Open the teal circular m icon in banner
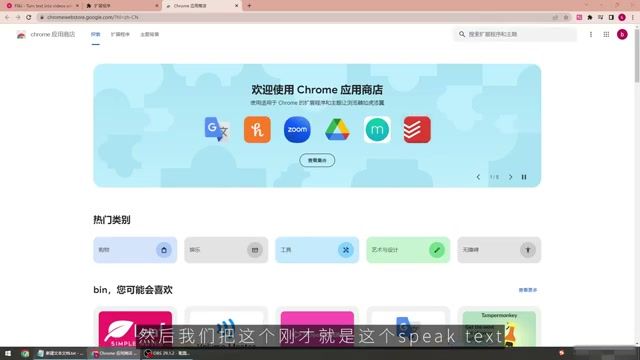640x360 pixels. click(x=377, y=129)
